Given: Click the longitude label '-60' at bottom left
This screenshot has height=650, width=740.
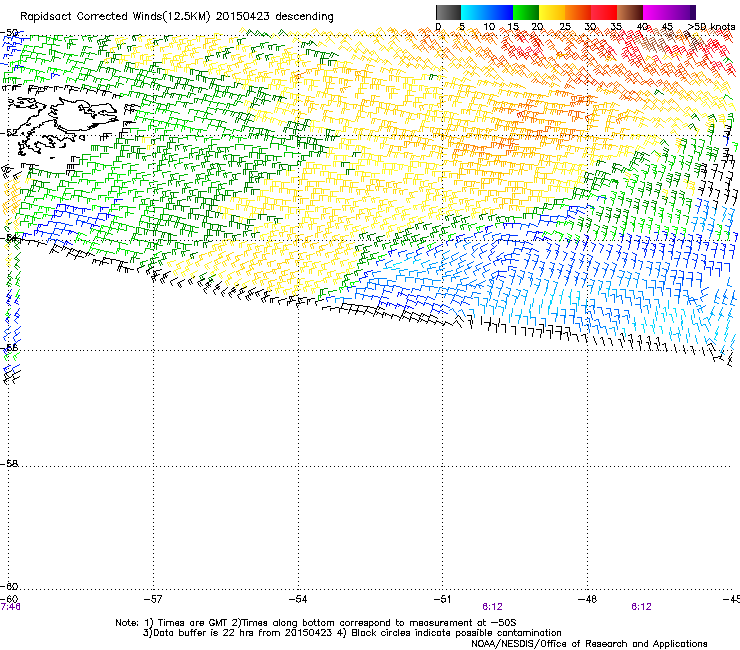Looking at the screenshot, I should [x=9, y=599].
